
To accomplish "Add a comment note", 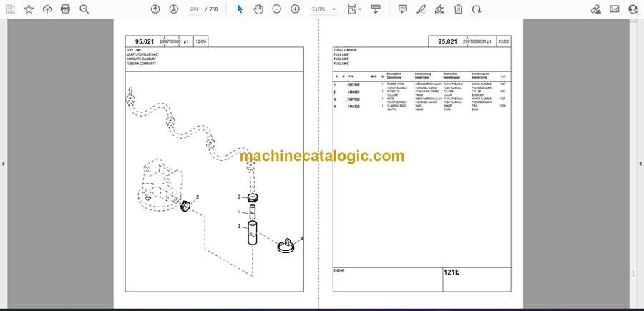I will coord(403,9).
